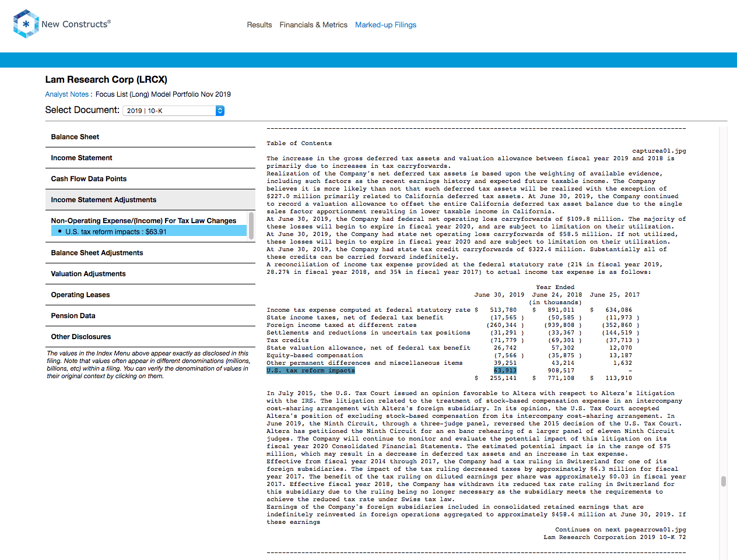
Task: Expand Other Disclosures section
Action: coord(150,337)
